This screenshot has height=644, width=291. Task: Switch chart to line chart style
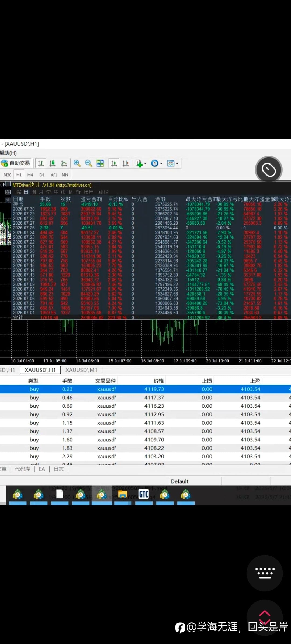click(x=64, y=163)
